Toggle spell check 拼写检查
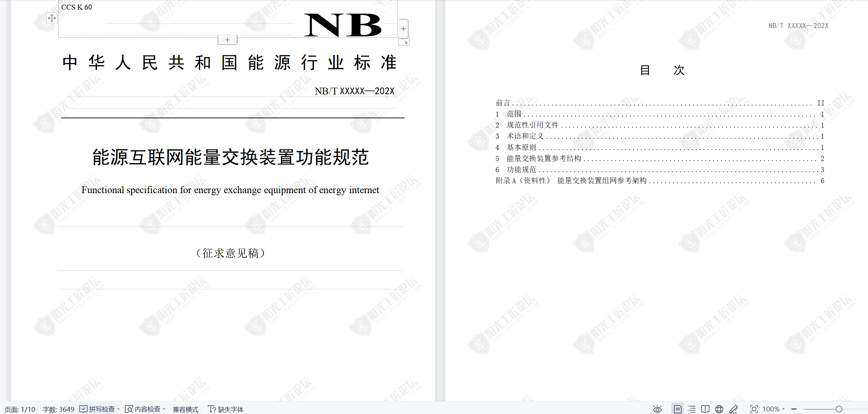 click(97, 409)
